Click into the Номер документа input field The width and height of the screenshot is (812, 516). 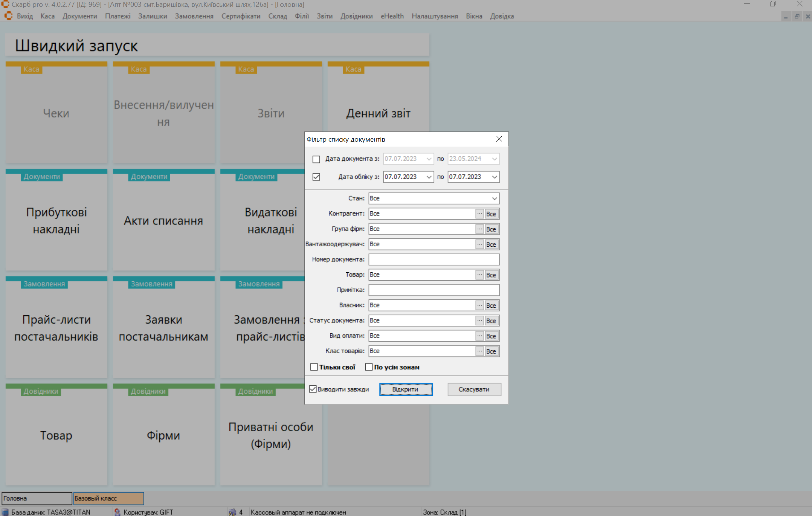click(434, 260)
